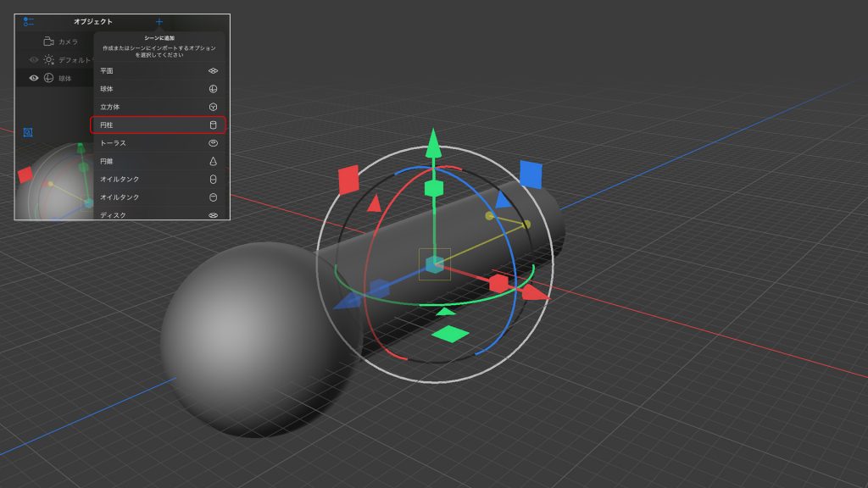
Task: Click the small blue triangle gizmo handle
Action: coord(504,200)
